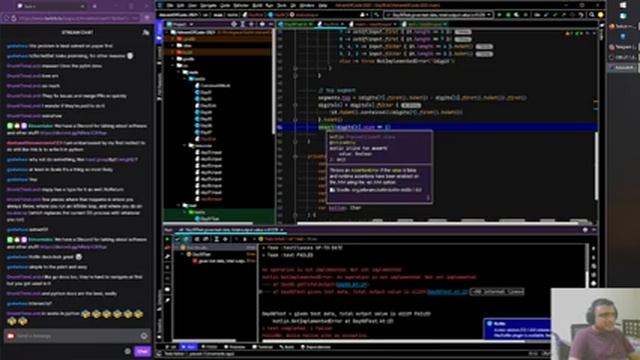Screen dimensions: 640x360
Task: Expand the folded {...} filter block
Action: click(x=411, y=105)
